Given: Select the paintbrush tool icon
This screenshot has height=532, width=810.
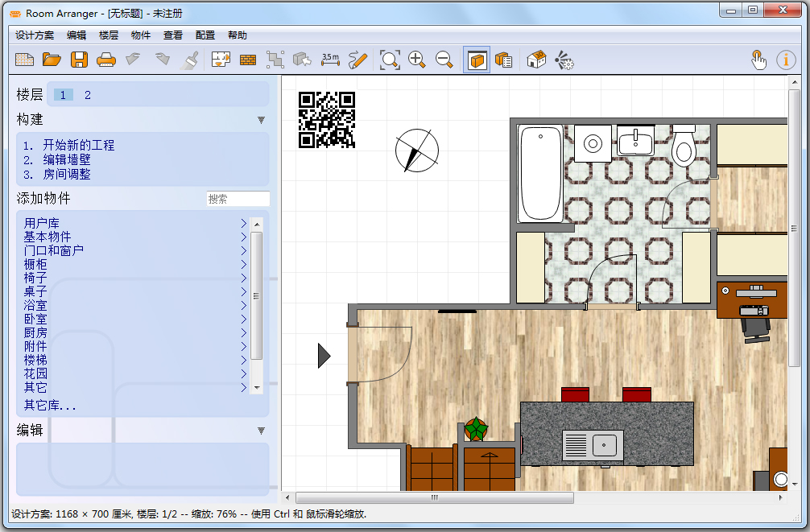Looking at the screenshot, I should point(190,60).
